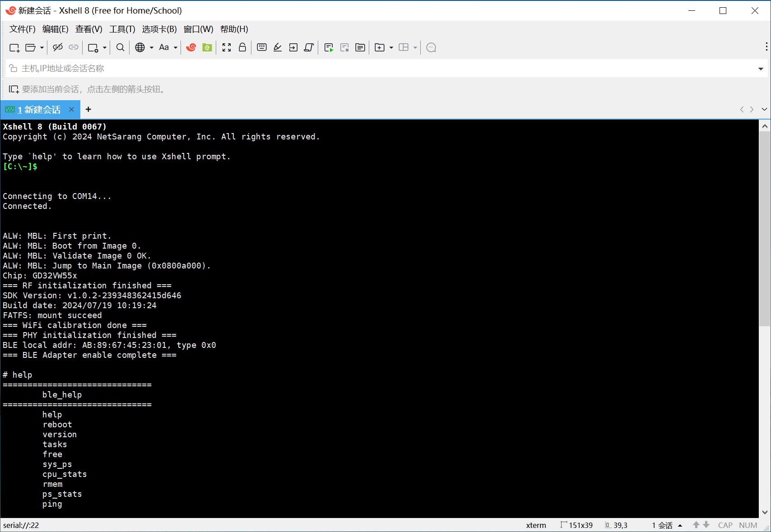Click the Find magnifier icon
The width and height of the screenshot is (771, 532).
coord(120,47)
